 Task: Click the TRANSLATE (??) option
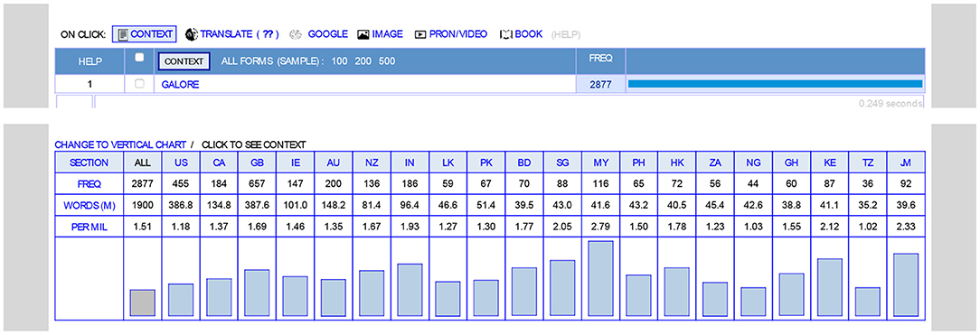232,34
